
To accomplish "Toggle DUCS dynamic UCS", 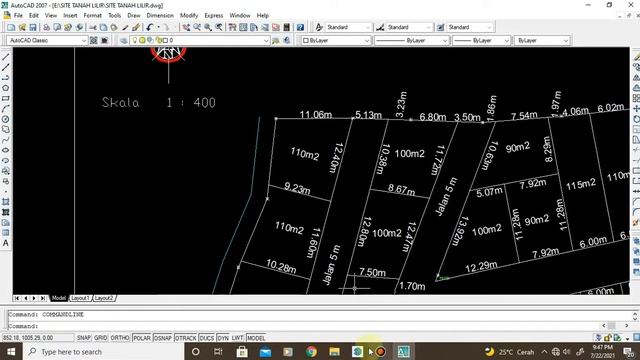I will [207, 338].
